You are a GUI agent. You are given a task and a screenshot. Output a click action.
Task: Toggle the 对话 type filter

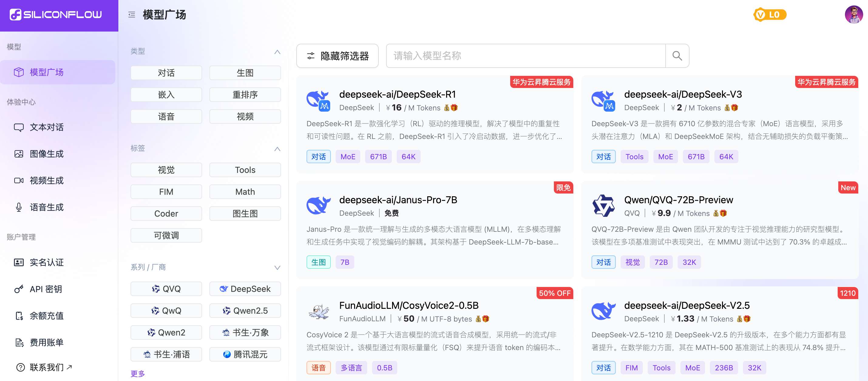(x=166, y=73)
